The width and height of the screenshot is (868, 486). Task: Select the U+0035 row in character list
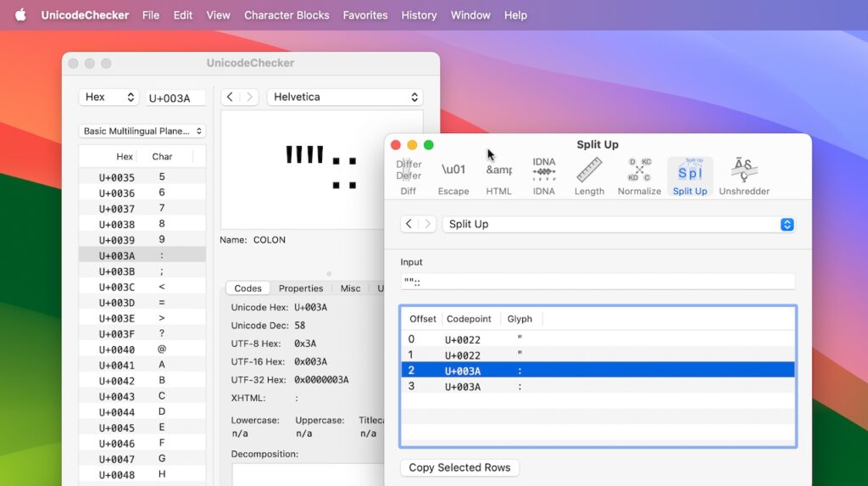pyautogui.click(x=142, y=177)
